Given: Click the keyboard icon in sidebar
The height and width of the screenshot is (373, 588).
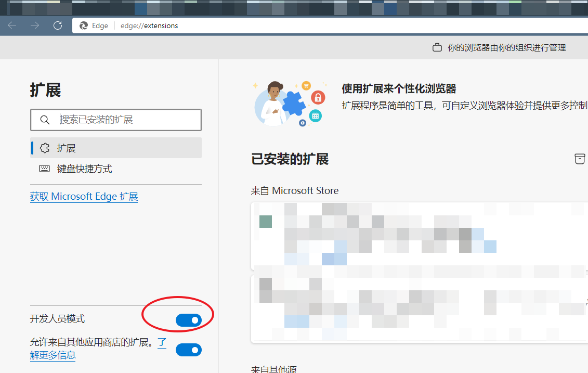Looking at the screenshot, I should click(44, 169).
